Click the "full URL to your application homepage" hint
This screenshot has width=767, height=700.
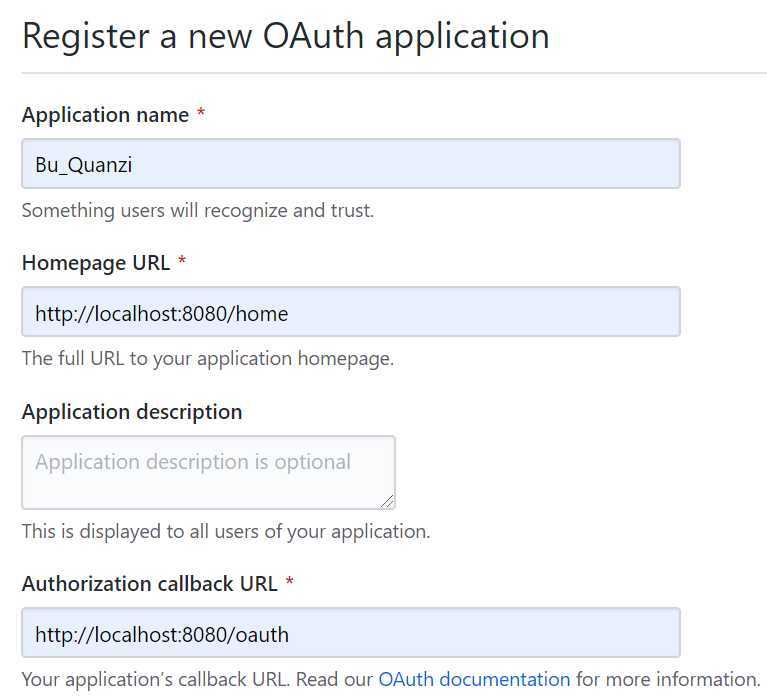tap(207, 359)
